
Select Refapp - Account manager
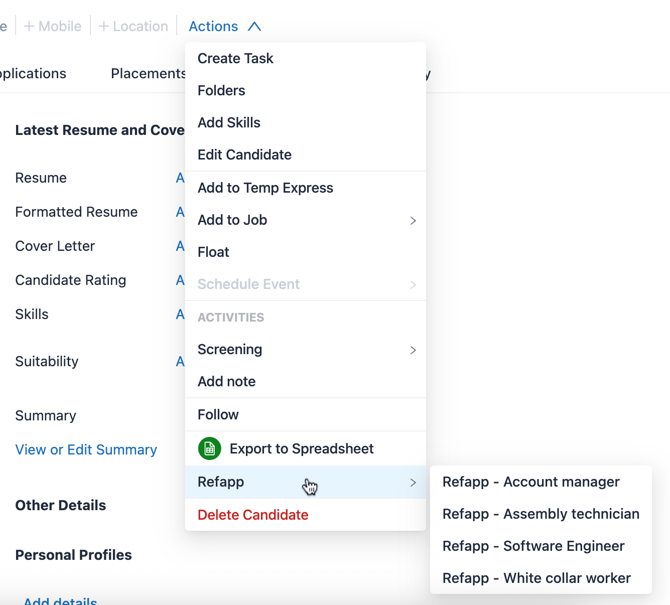[541, 482]
